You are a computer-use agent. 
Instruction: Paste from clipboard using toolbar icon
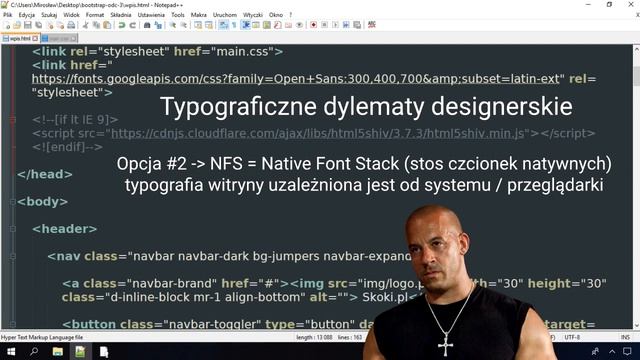pos(107,25)
